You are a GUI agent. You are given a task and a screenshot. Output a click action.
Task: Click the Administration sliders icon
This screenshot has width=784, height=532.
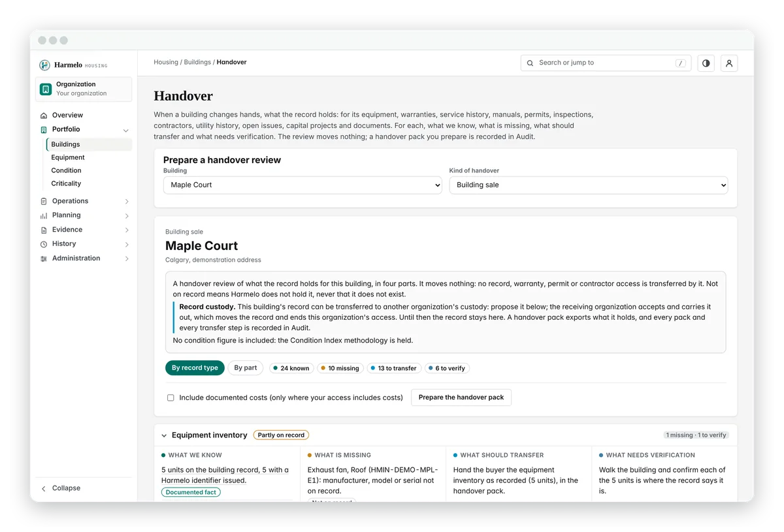(x=44, y=258)
